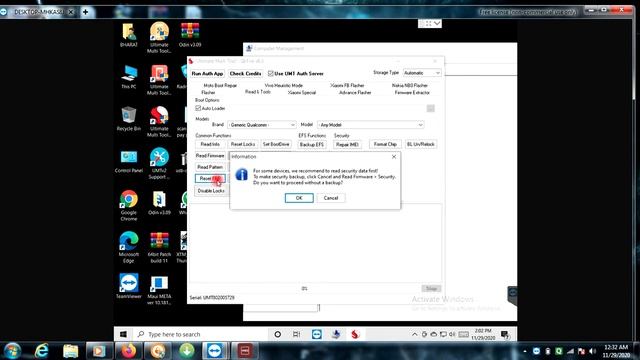Viewport: 640px width, 360px height.
Task: Add new TeamViewer session tab with plus
Action: point(85,12)
